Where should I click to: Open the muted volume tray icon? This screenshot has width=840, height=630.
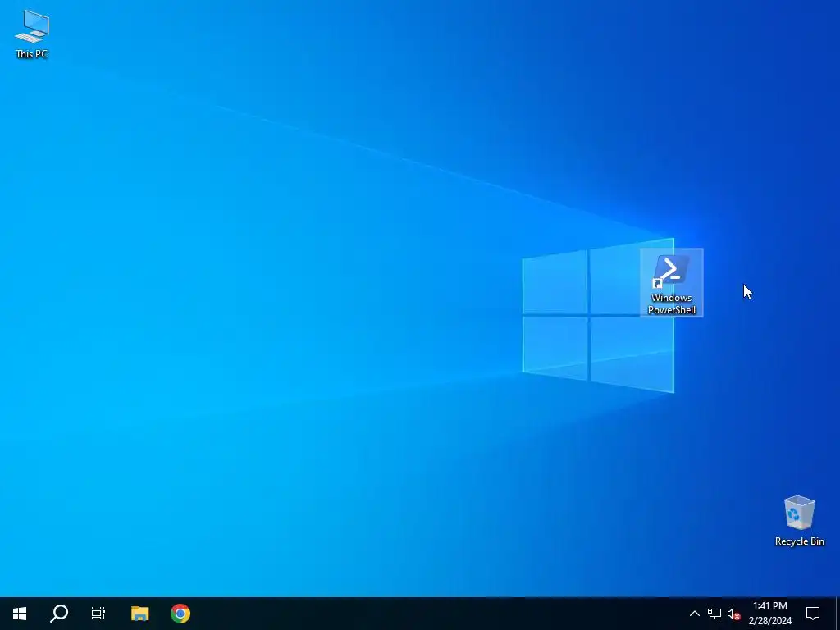[733, 614]
